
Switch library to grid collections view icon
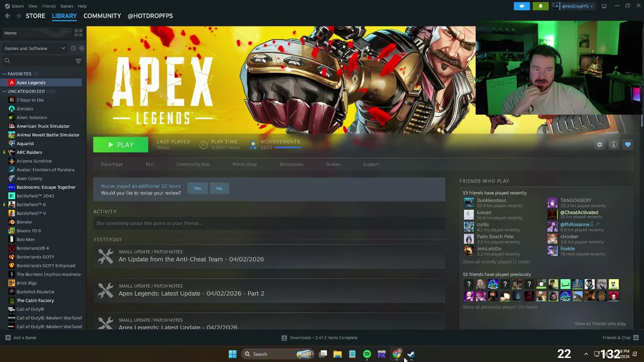78,33
